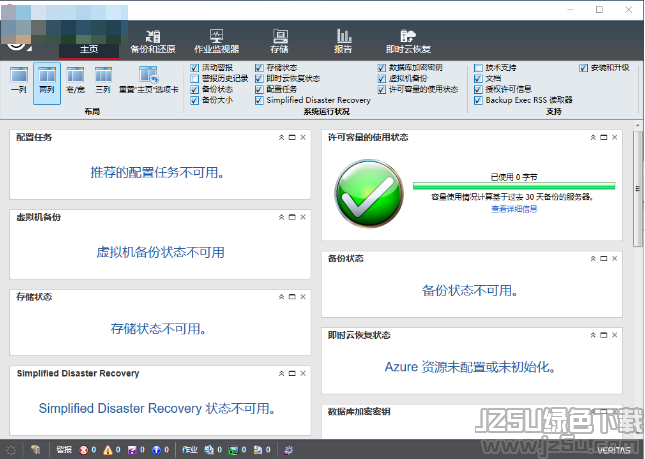Toggle the 文档 checkbox

click(x=478, y=79)
